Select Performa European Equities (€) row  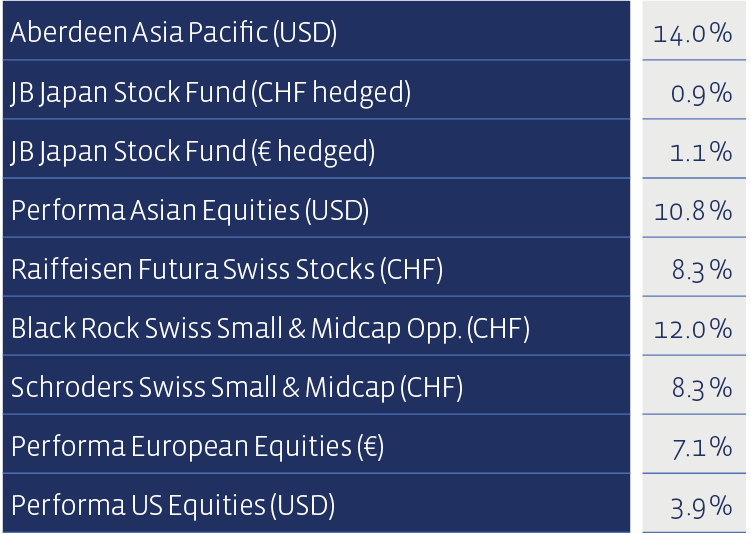[316, 444]
